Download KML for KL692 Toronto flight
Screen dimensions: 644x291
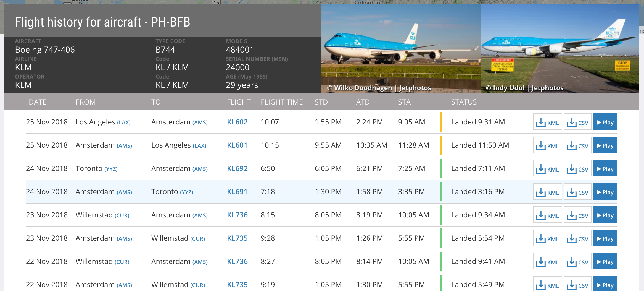[547, 168]
